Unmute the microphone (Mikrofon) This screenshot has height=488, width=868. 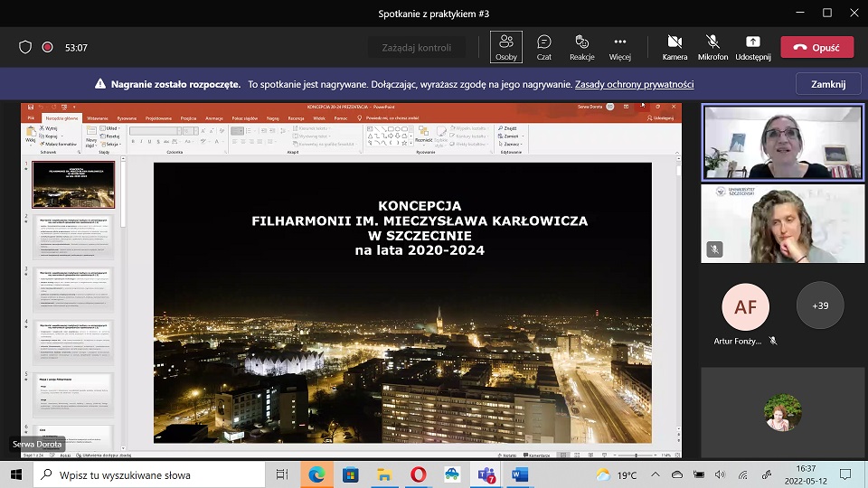click(x=712, y=47)
